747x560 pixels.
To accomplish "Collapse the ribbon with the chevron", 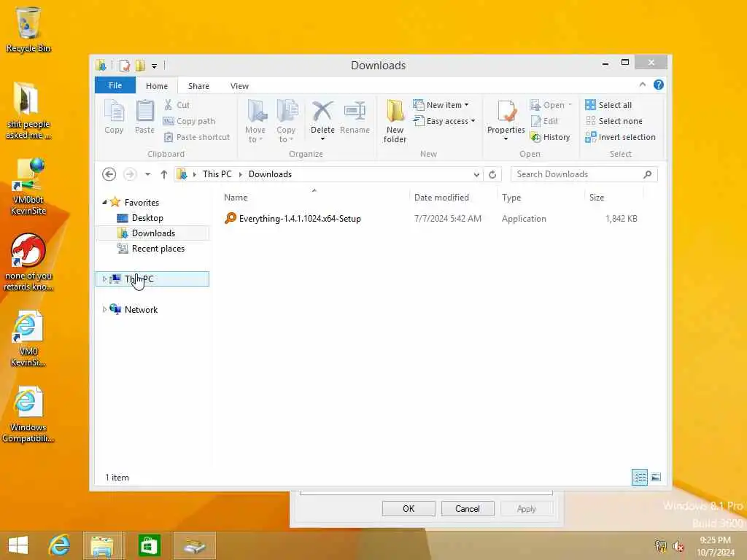I will pyautogui.click(x=642, y=85).
